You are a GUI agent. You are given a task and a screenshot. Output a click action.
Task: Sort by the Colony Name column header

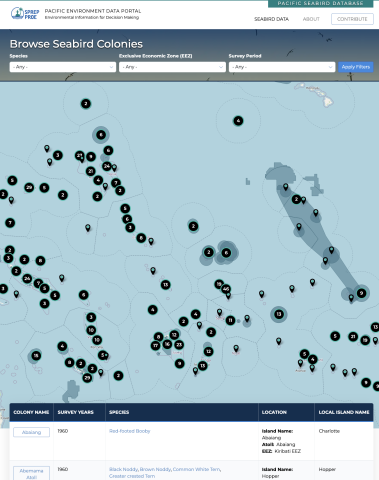(x=31, y=412)
